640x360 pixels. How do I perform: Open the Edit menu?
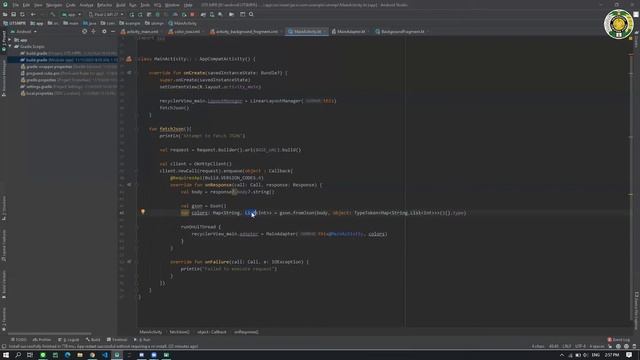click(26, 5)
